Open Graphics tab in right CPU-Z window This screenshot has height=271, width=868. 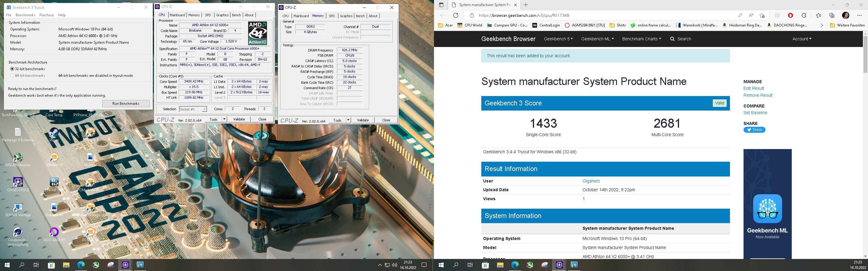coord(346,16)
